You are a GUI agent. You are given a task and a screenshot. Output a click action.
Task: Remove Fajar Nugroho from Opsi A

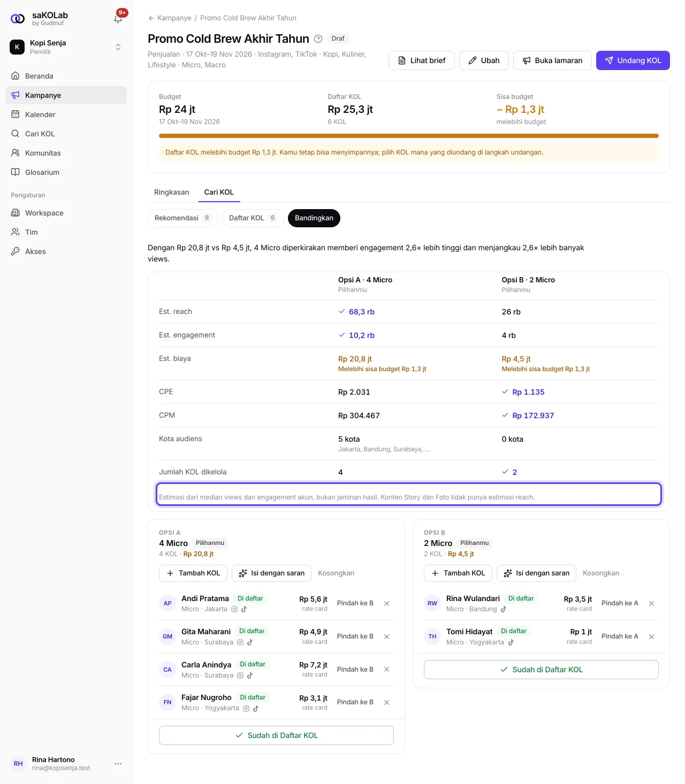tap(386, 702)
